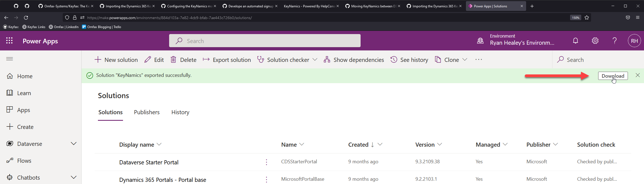
Task: Open the Publisher column filter menu
Action: [555, 144]
